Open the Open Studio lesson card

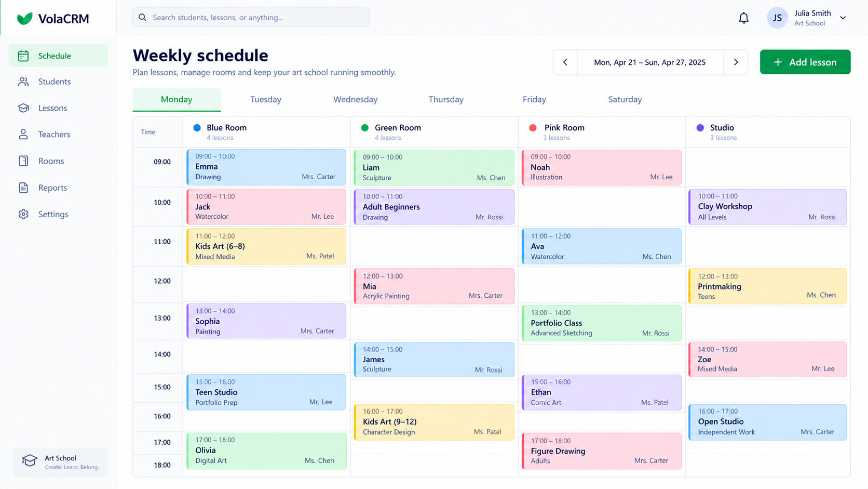point(768,422)
